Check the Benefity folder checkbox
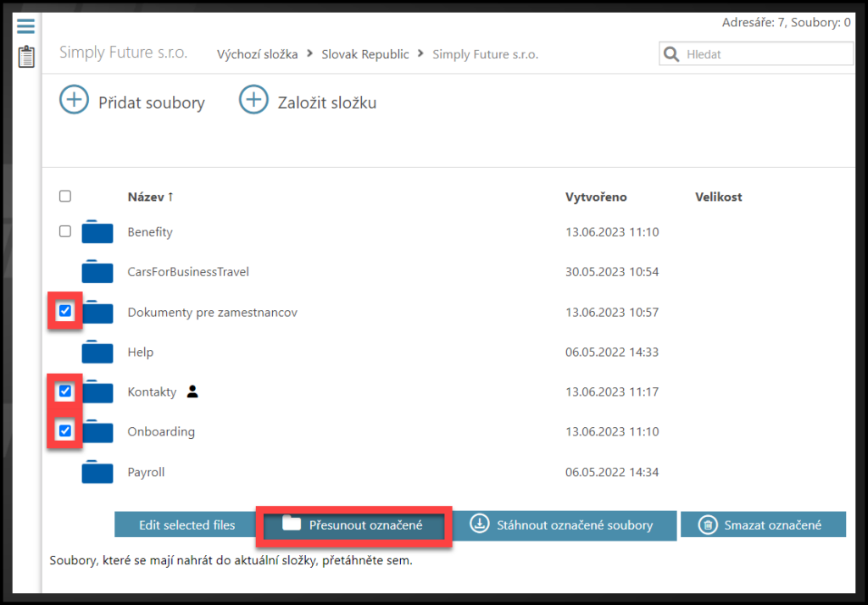 (x=65, y=231)
